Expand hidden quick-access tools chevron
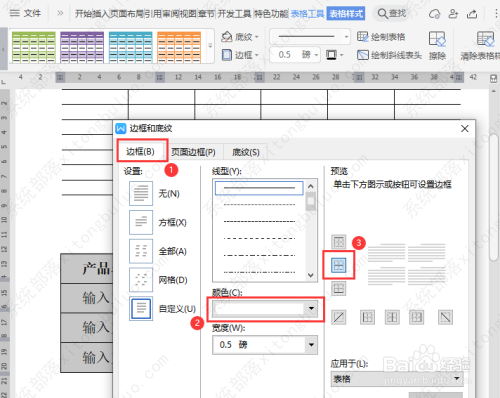Screen dimensions: 500x398 point(60,13)
